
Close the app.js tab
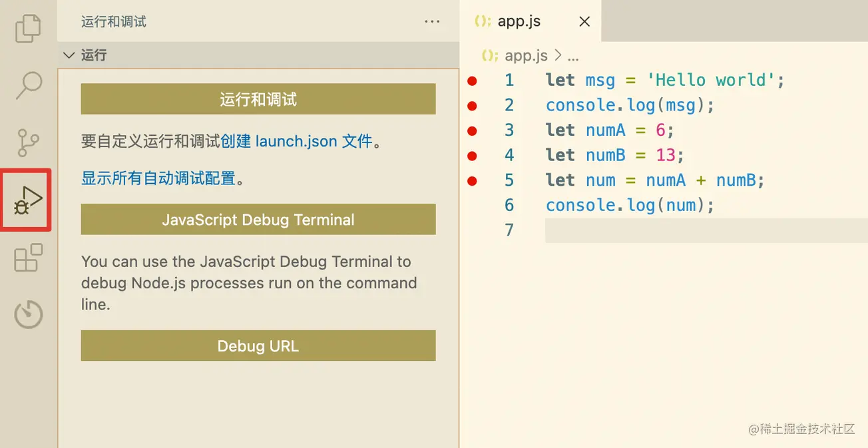tap(584, 21)
